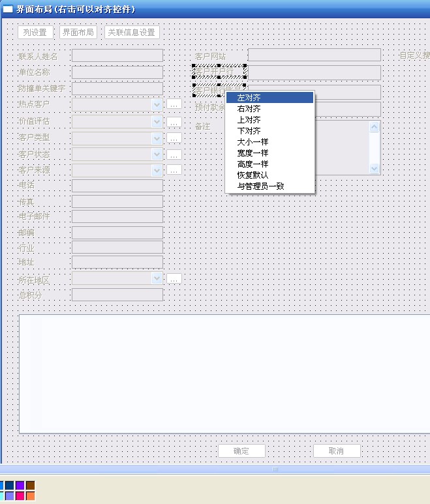Click the ellipsis button beside 所在地区
430x504 pixels.
tap(174, 278)
